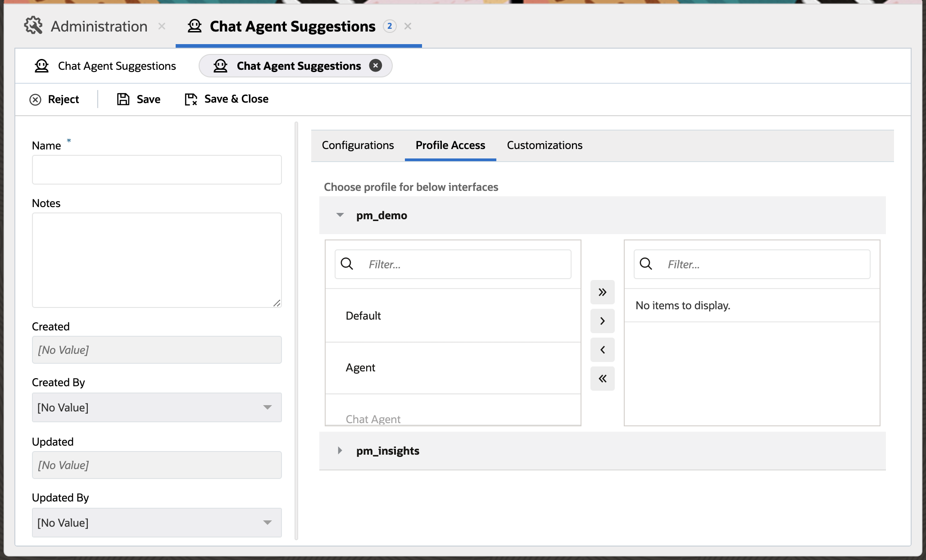The width and height of the screenshot is (926, 560).
Task: Click the Save & Close icon
Action: [x=190, y=99]
